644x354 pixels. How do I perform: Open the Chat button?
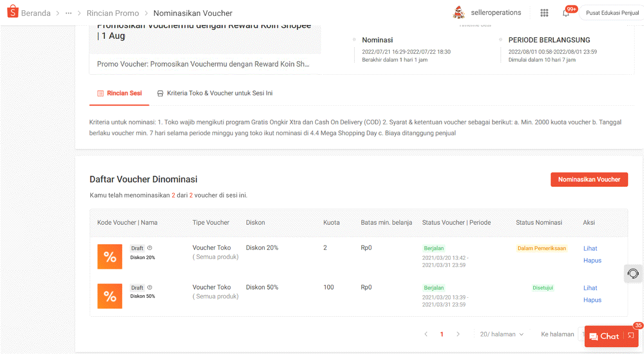[605, 336]
